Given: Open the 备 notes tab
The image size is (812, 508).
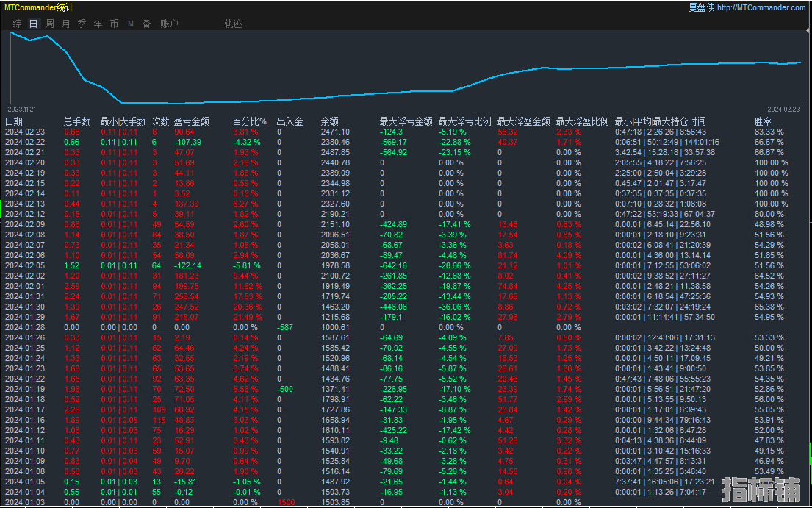Looking at the screenshot, I should pyautogui.click(x=146, y=24).
